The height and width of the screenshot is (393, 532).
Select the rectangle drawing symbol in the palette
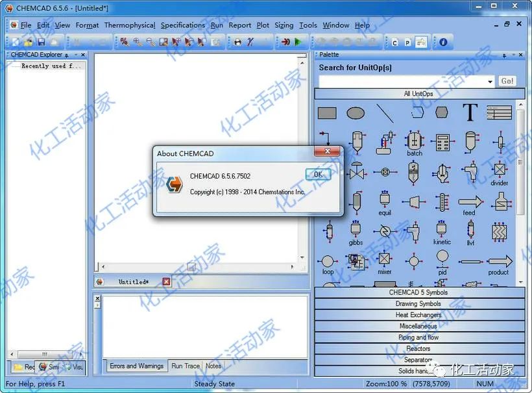pos(327,113)
